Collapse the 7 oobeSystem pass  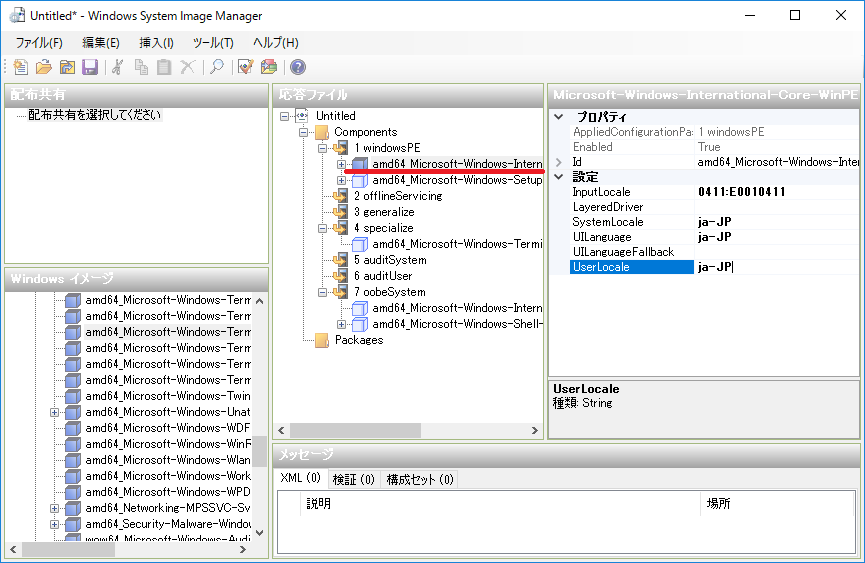pos(323,292)
